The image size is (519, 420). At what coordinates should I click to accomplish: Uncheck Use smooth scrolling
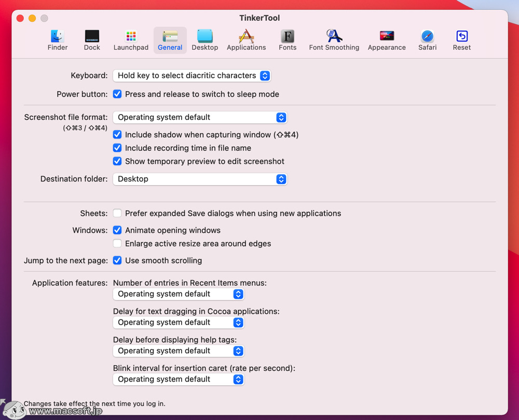tap(117, 260)
